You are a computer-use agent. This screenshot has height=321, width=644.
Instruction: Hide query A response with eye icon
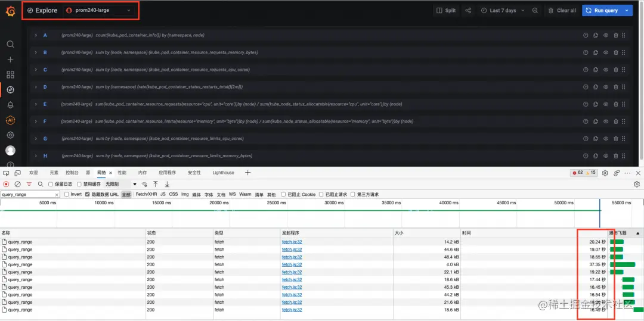tap(606, 35)
